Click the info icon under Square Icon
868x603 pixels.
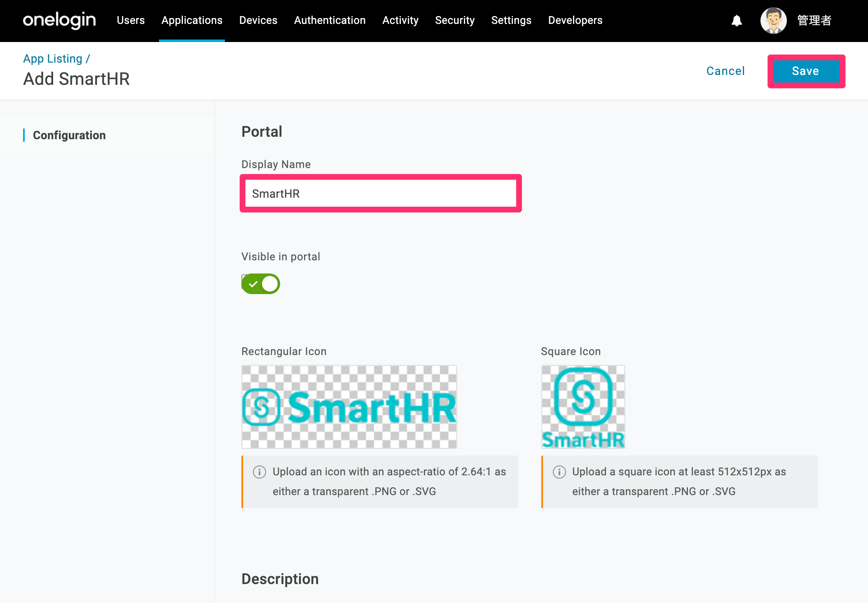point(559,472)
